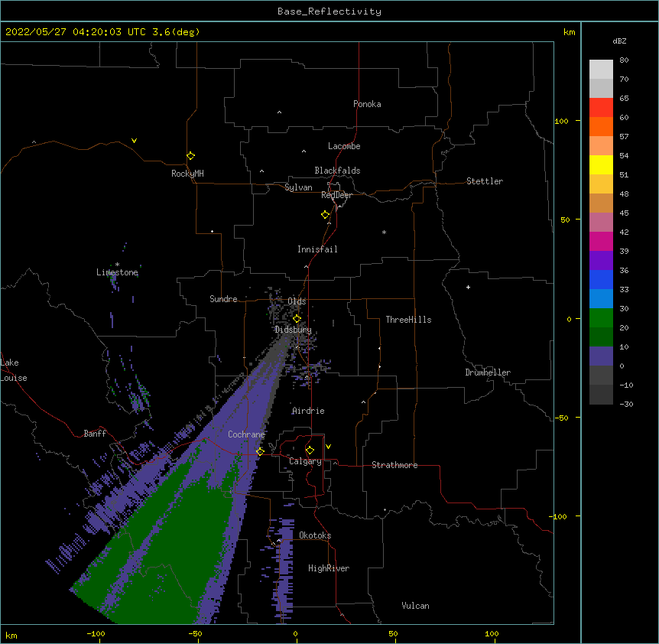Pick the magenta swatch in the dBZ scale
The image size is (659, 644).
pyautogui.click(x=601, y=241)
